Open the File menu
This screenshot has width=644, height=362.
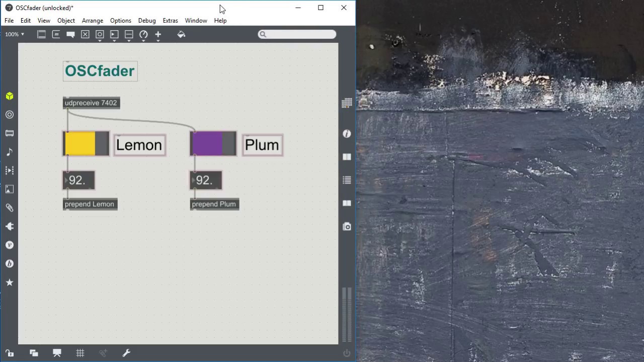pos(9,21)
